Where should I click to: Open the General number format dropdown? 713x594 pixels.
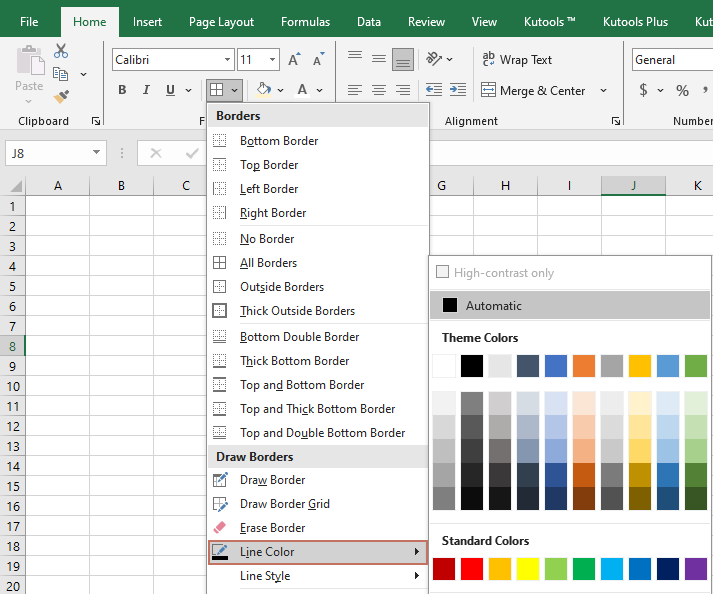670,60
